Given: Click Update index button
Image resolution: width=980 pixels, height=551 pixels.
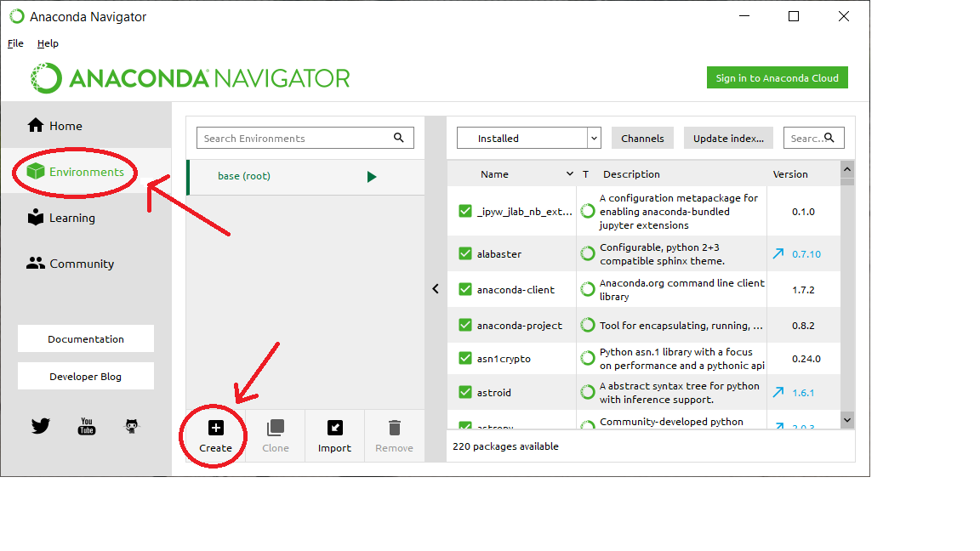Looking at the screenshot, I should click(x=728, y=138).
